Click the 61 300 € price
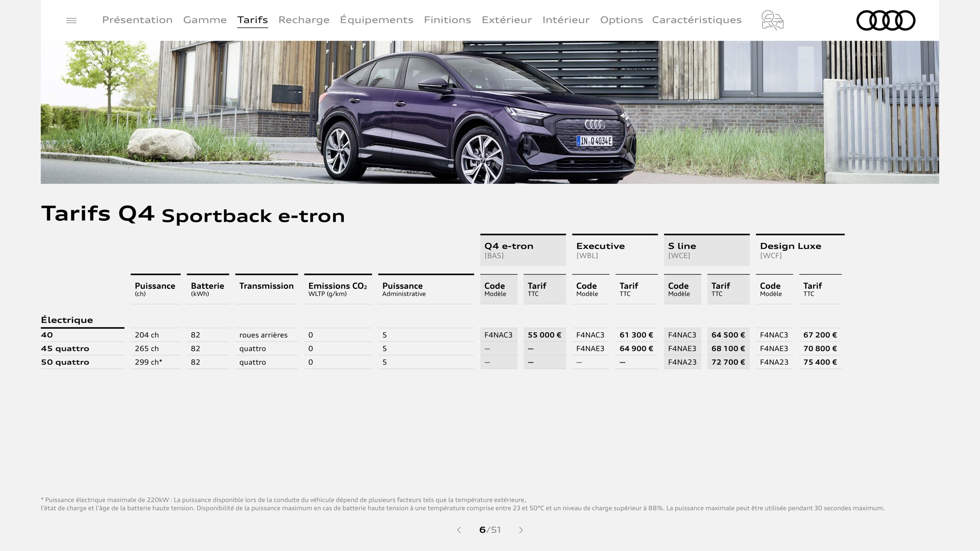 pyautogui.click(x=636, y=335)
